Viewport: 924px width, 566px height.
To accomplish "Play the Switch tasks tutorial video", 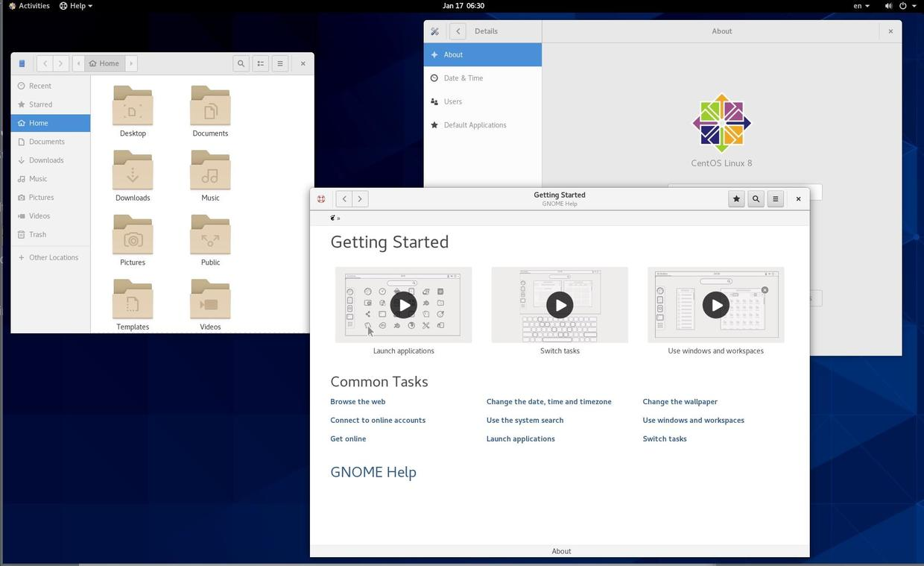I will tap(559, 304).
